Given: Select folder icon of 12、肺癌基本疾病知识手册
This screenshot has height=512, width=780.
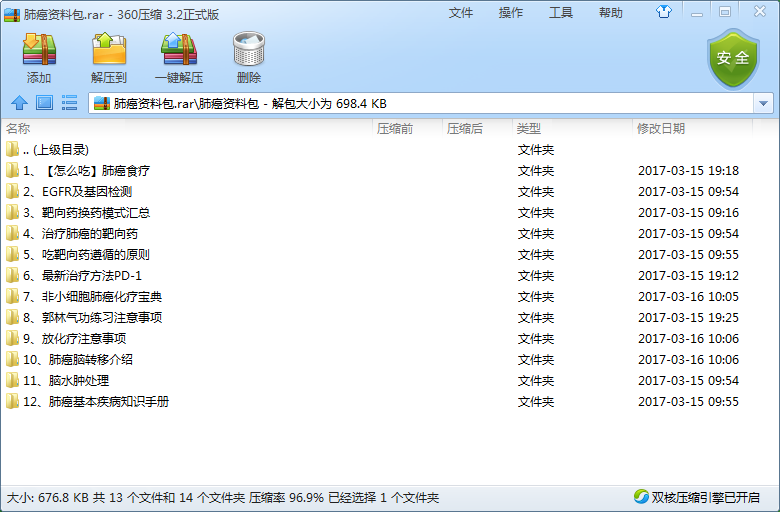Looking at the screenshot, I should (12, 401).
